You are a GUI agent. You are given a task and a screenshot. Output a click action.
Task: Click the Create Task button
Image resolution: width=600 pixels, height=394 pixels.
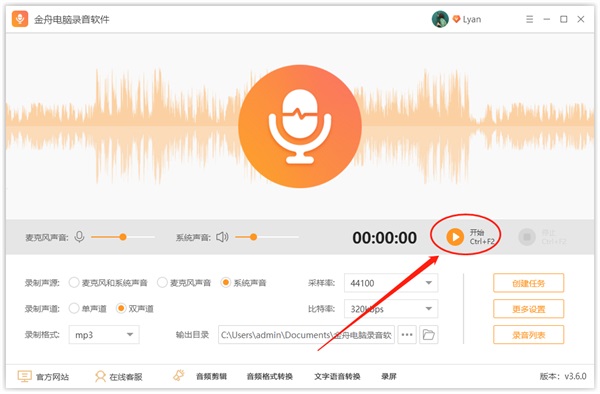(x=528, y=283)
